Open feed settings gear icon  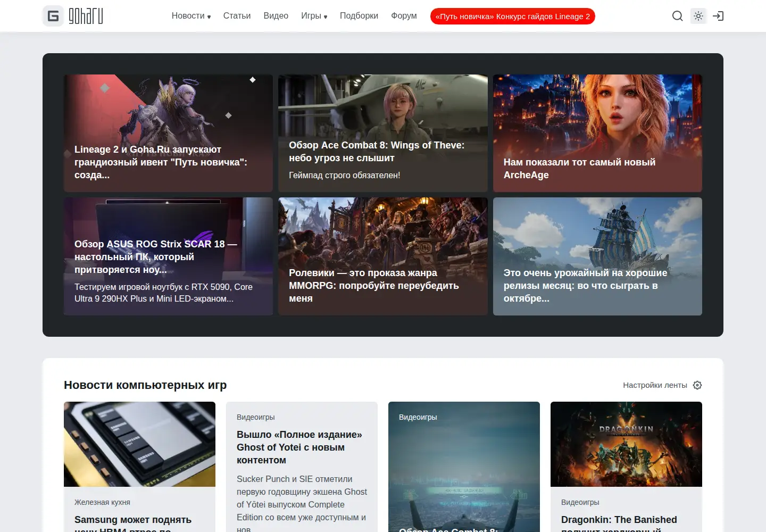pos(697,385)
